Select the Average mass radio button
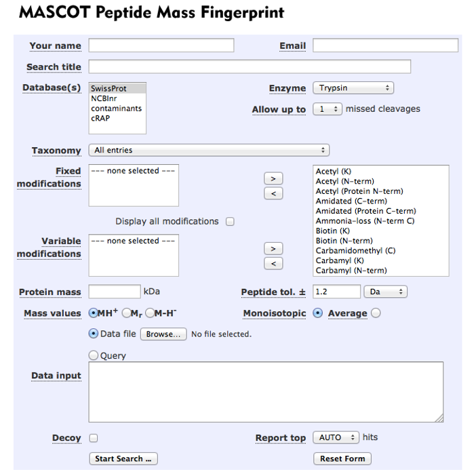 tap(376, 313)
